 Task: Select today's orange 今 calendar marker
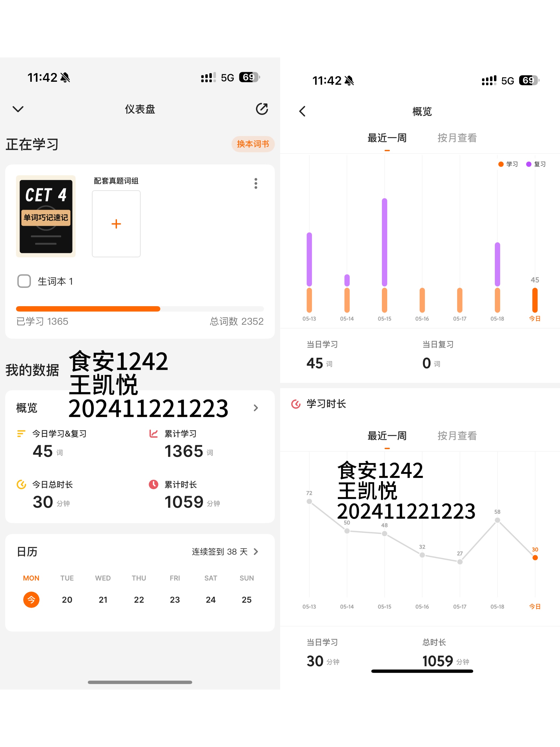click(x=31, y=600)
